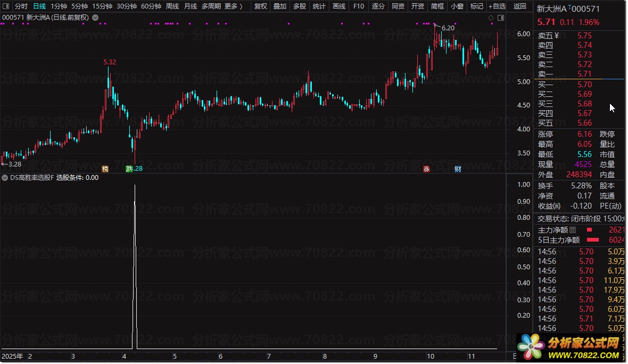Select the 1分钟 period

59,6
